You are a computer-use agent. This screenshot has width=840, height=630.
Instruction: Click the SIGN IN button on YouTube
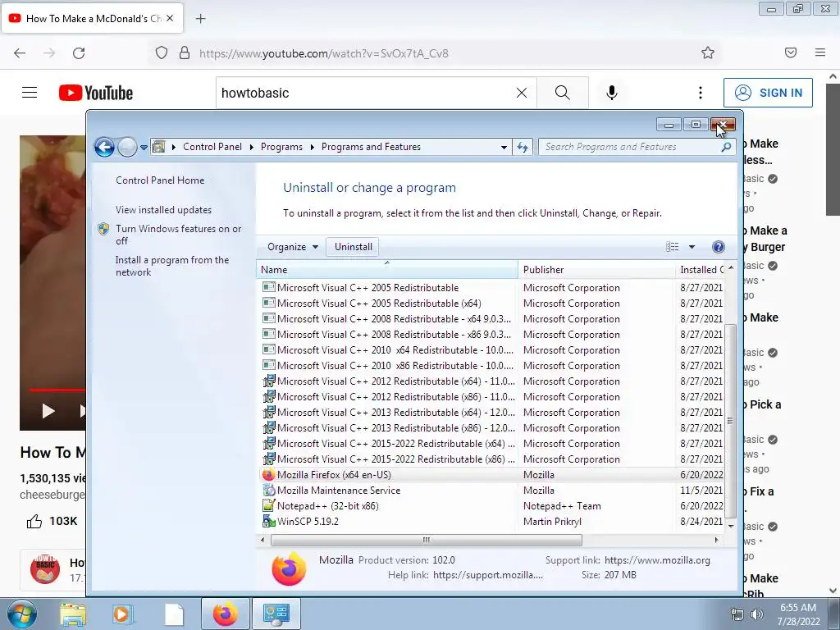point(768,93)
